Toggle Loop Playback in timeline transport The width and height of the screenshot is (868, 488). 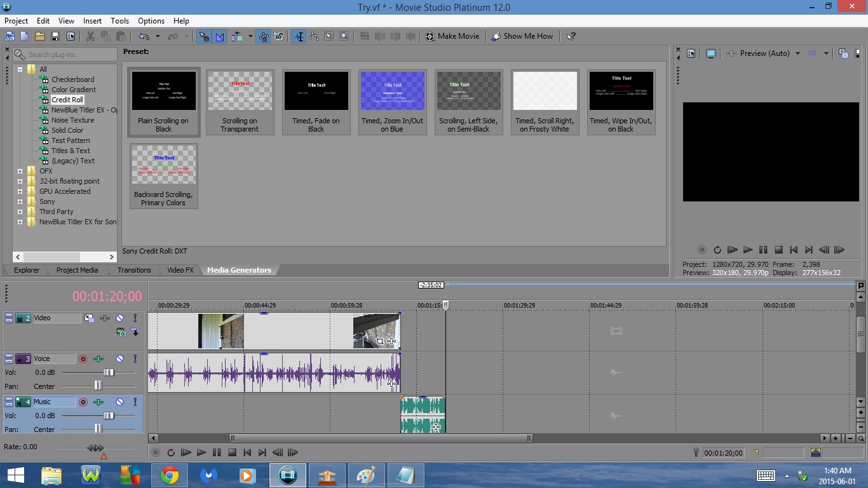pyautogui.click(x=171, y=452)
